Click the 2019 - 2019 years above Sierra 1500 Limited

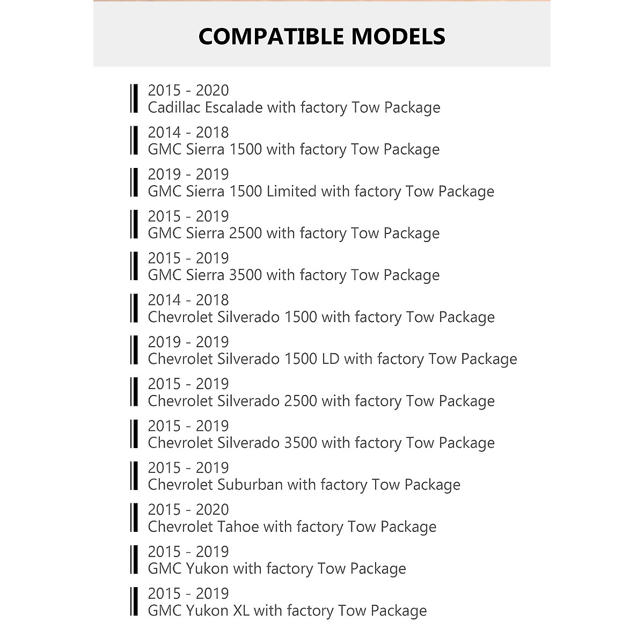click(x=188, y=174)
